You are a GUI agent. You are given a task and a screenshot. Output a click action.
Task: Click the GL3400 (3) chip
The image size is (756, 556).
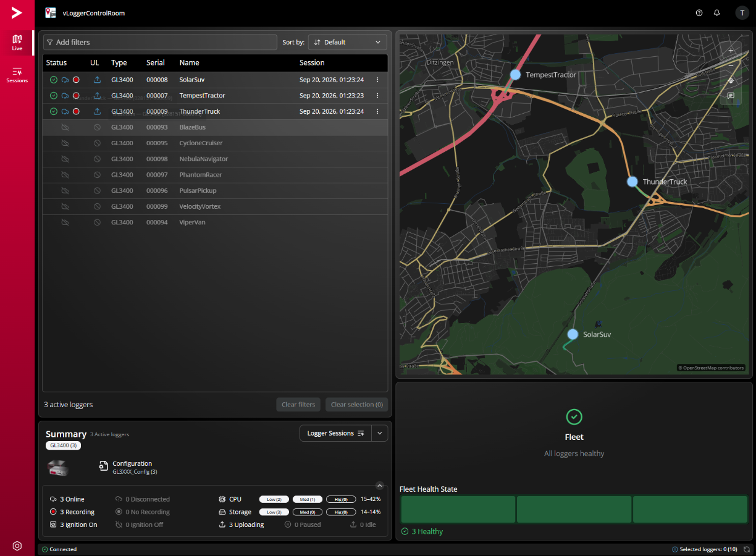[x=63, y=445]
